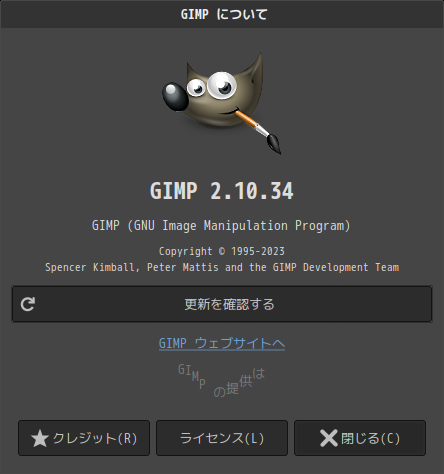The image size is (444, 474).
Task: Click the GIMP 2.10.34 version heading
Action: click(x=222, y=191)
